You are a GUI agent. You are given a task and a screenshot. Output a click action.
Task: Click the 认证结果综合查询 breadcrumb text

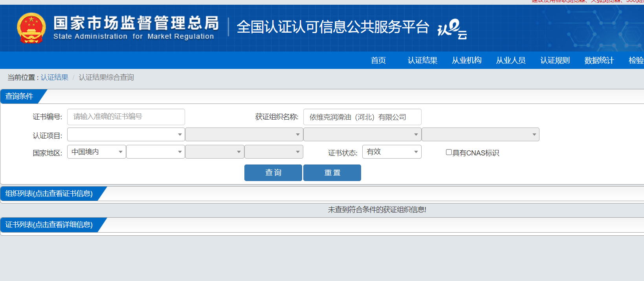[106, 78]
